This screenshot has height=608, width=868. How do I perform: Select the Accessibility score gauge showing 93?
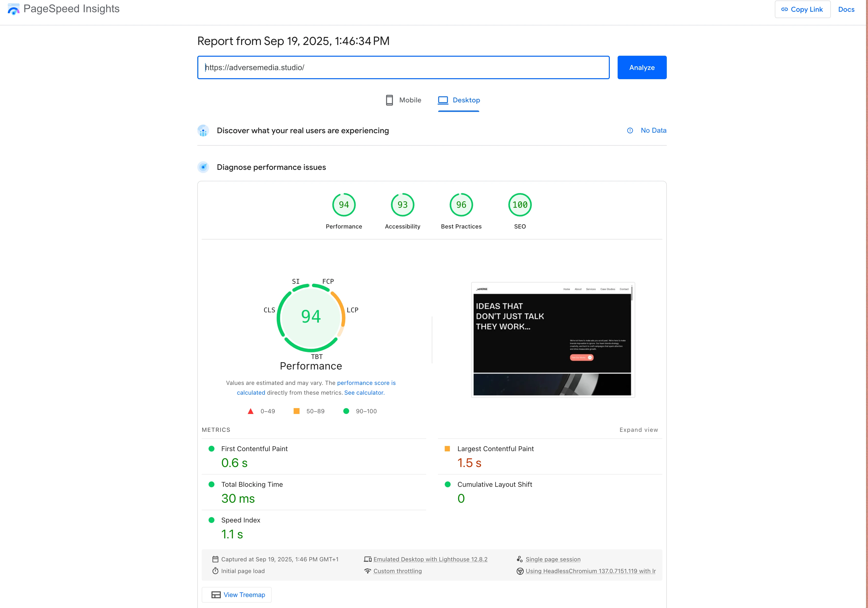(402, 205)
